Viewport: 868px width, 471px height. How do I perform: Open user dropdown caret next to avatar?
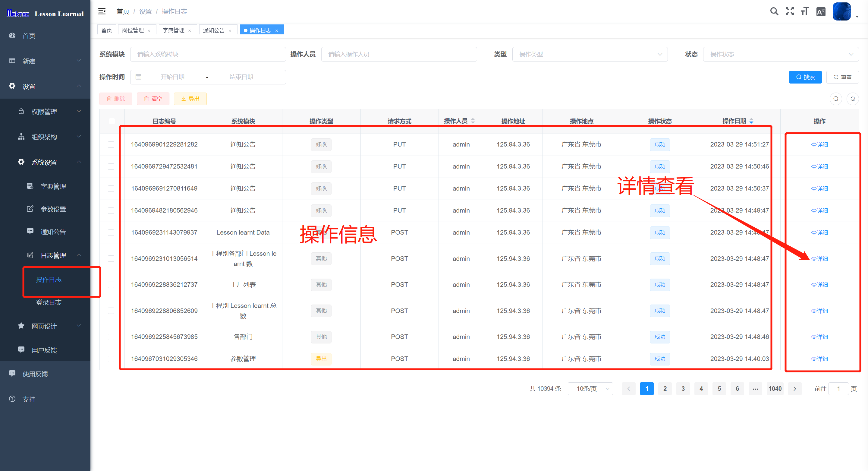point(857,16)
